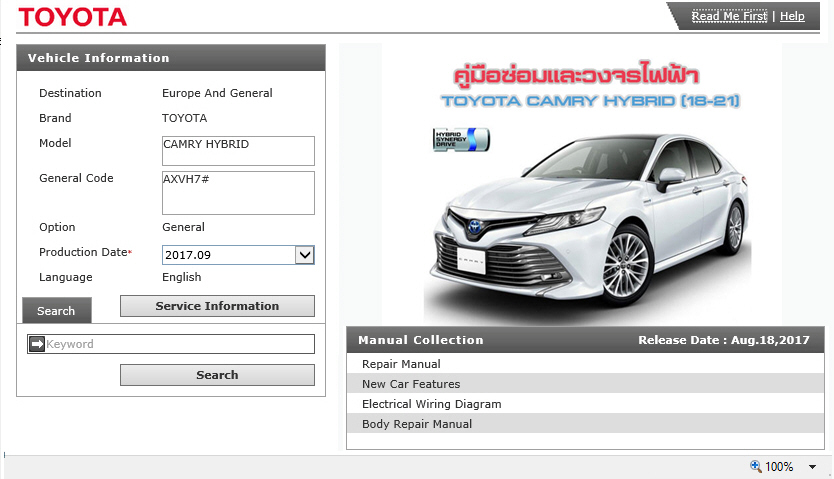Click the arrow icon beside Keyword field

click(x=37, y=344)
